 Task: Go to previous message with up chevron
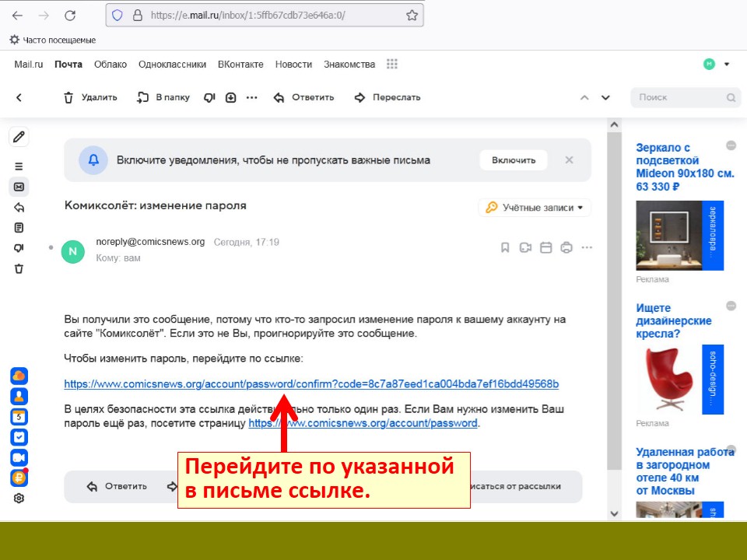(584, 98)
